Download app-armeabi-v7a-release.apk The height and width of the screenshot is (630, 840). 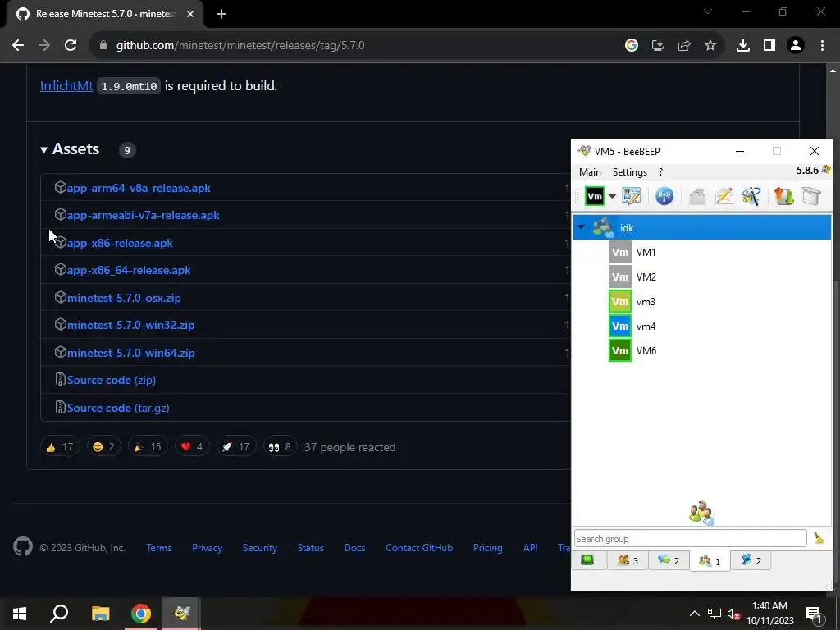143,216
